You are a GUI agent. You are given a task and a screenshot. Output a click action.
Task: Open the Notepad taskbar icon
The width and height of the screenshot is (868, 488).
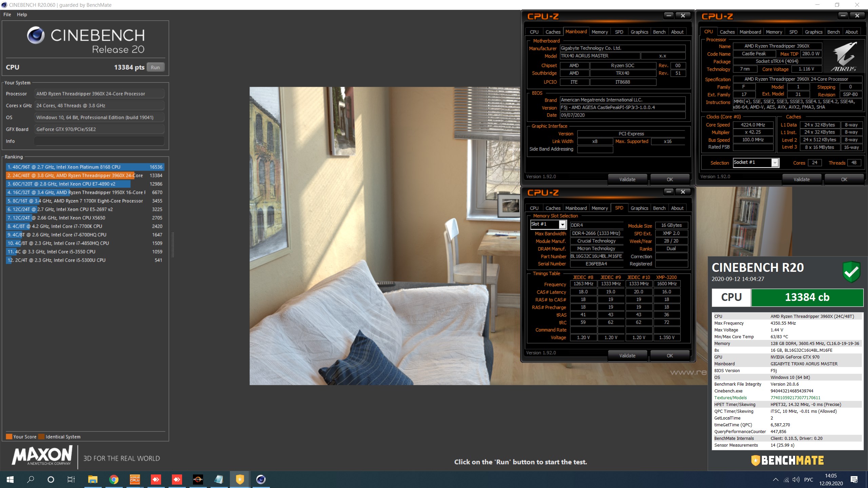pos(219,479)
